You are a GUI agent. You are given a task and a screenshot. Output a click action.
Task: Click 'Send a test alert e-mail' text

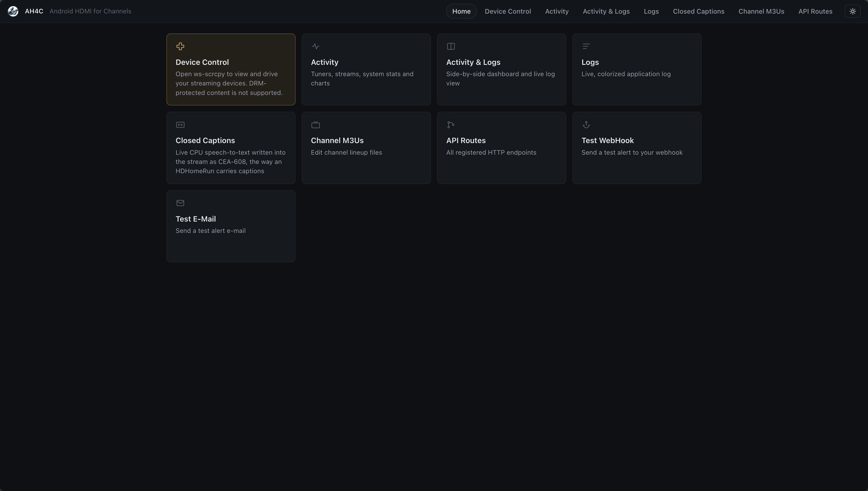pyautogui.click(x=210, y=231)
